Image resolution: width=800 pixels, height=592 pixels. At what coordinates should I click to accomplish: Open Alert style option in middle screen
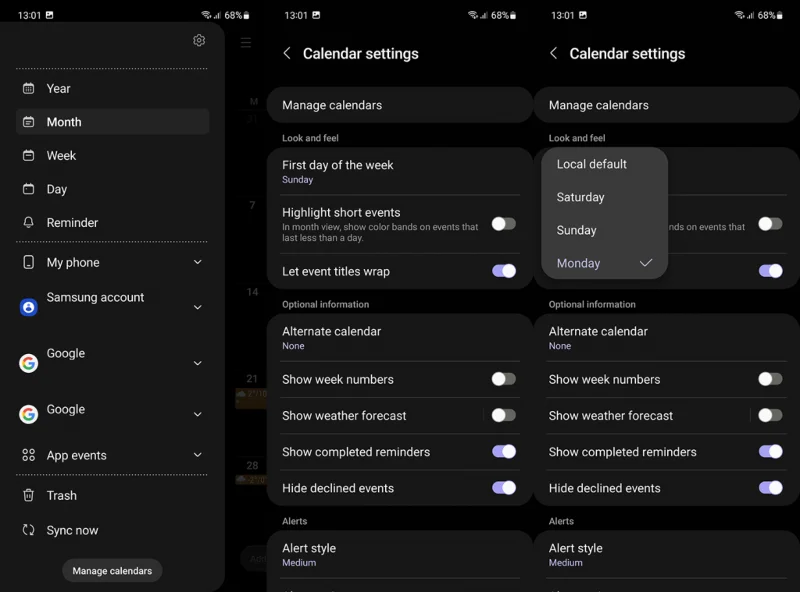399,555
